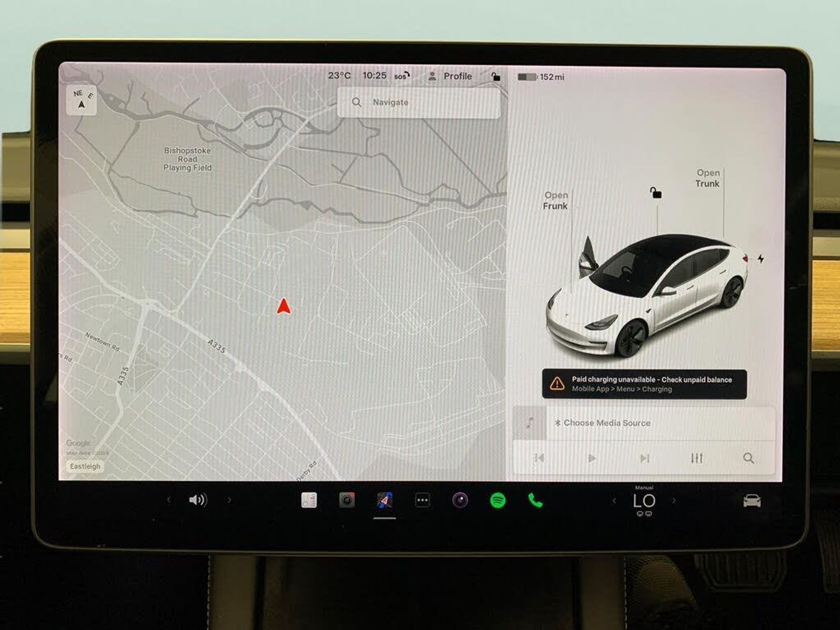Tap the volume speaker icon

(198, 500)
